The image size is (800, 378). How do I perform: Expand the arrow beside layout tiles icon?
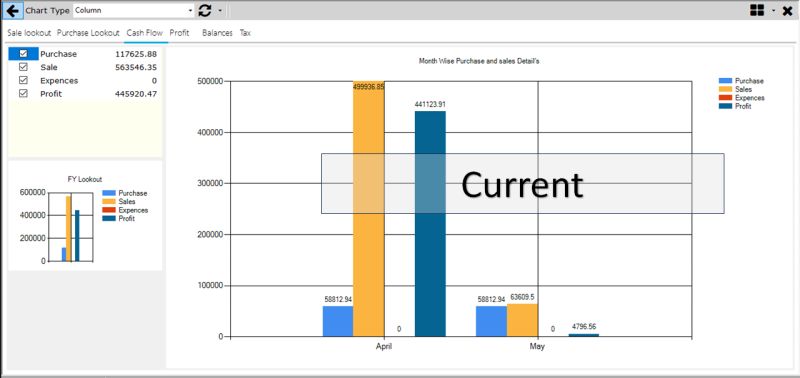[773, 10]
